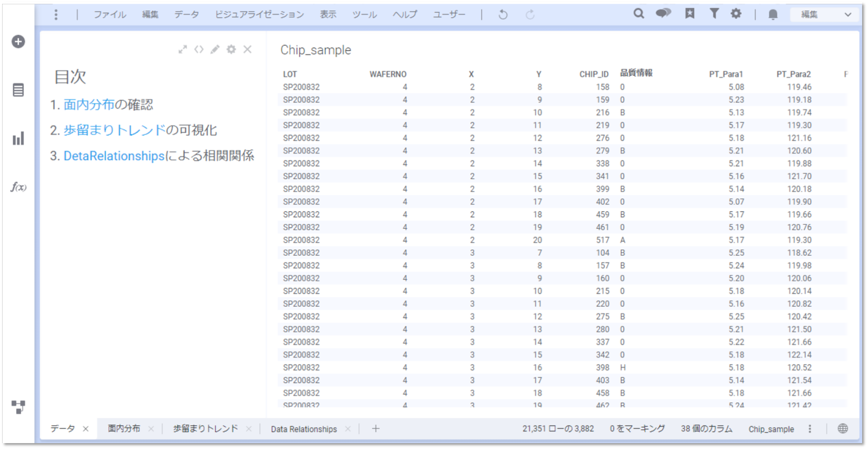Follow the DetaRelationships link
Screen dimensions: 868x449
[x=114, y=156]
